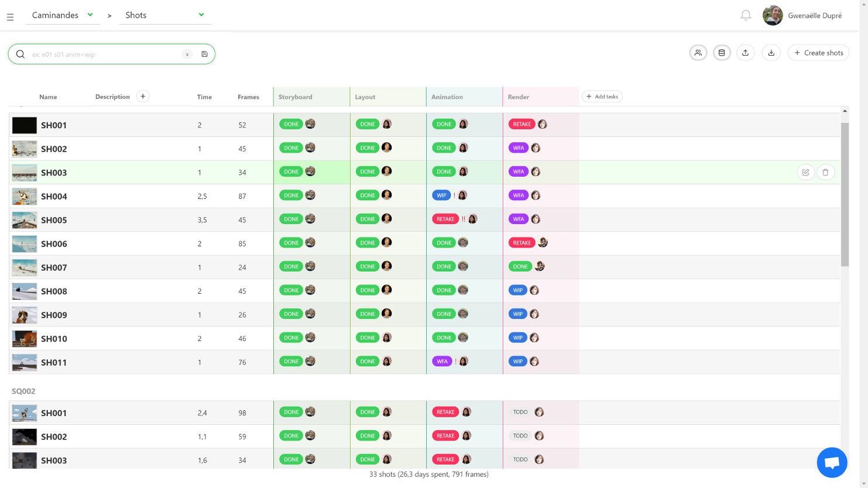868x488 pixels.
Task: Click the vertical scrollbar of the shot list
Action: [845, 193]
